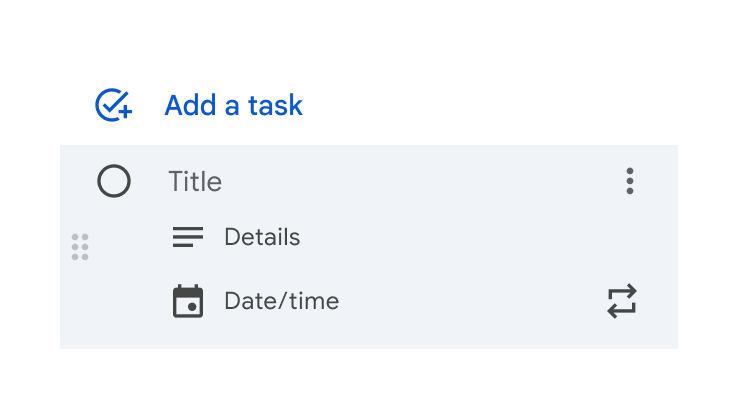Click the six-dot drag handle
The height and width of the screenshot is (415, 739).
(80, 247)
